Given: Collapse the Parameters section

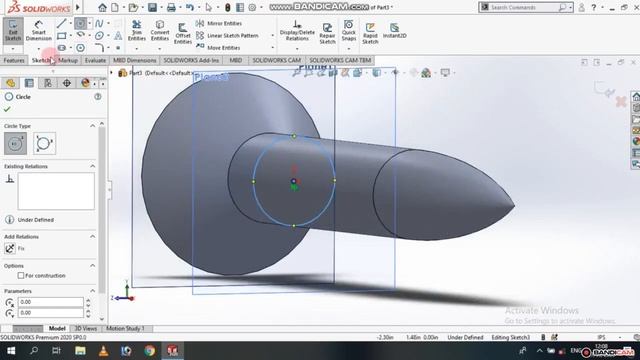Looking at the screenshot, I should pyautogui.click(x=92, y=291).
